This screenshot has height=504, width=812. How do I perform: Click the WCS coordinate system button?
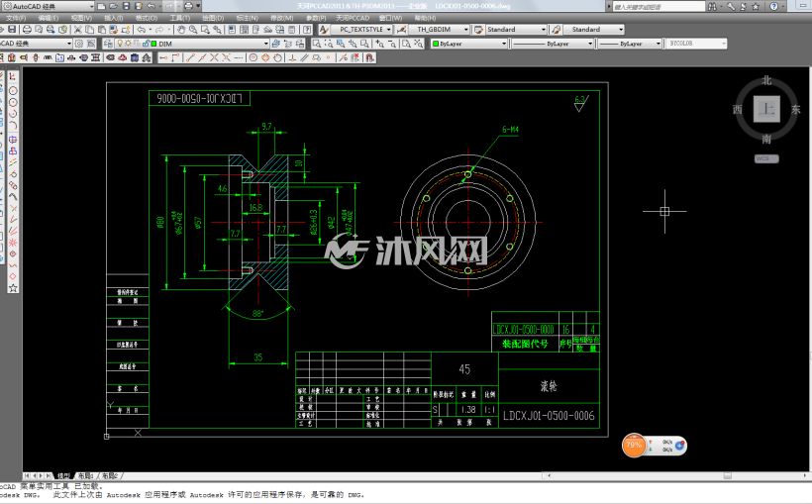coord(766,158)
